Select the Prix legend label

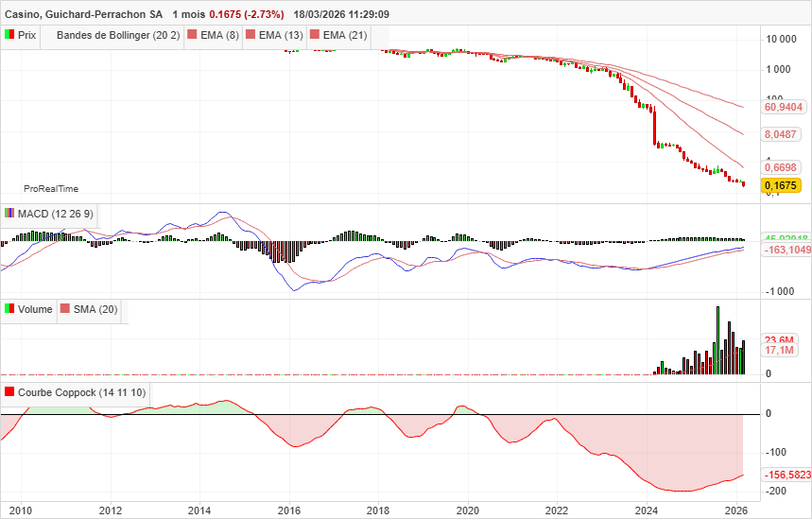pos(26,35)
